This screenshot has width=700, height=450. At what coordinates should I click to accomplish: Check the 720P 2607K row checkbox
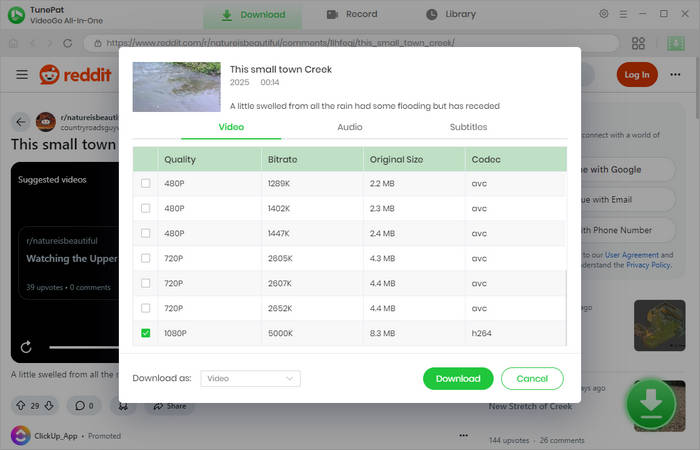(x=146, y=283)
